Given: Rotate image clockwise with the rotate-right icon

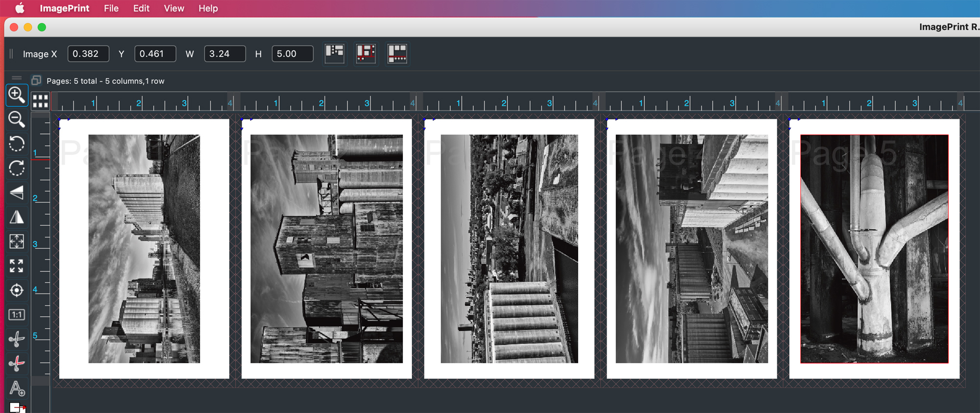Looking at the screenshot, I should point(16,168).
